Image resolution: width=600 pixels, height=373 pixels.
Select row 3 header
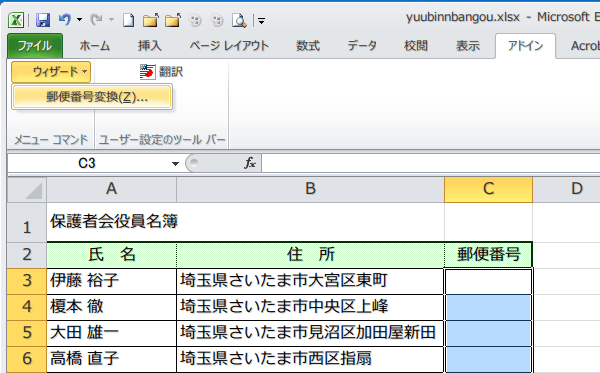pyautogui.click(x=27, y=281)
